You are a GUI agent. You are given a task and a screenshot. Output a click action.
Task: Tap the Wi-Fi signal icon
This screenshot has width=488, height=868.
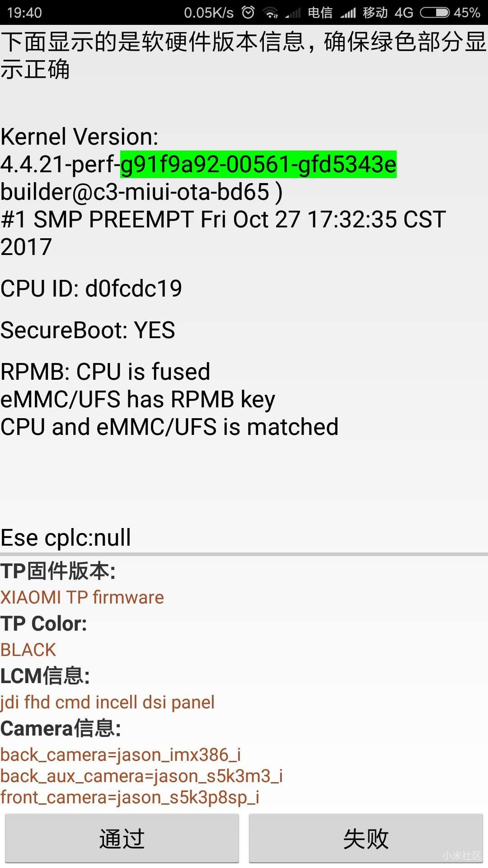coord(270,13)
